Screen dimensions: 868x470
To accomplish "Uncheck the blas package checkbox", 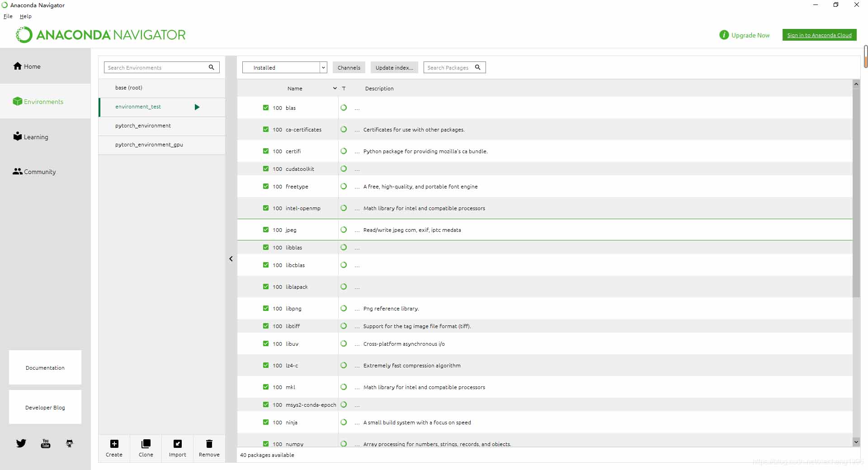I will 266,108.
